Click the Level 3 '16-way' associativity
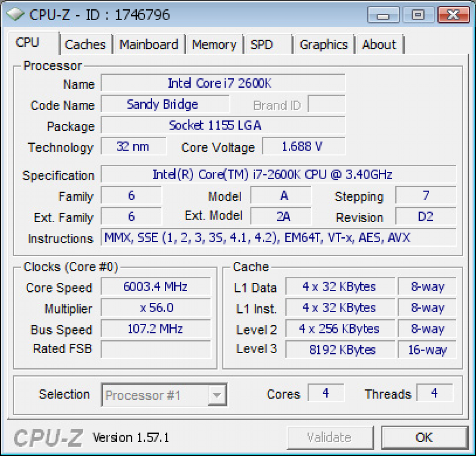This screenshot has width=476, height=456. 427,350
